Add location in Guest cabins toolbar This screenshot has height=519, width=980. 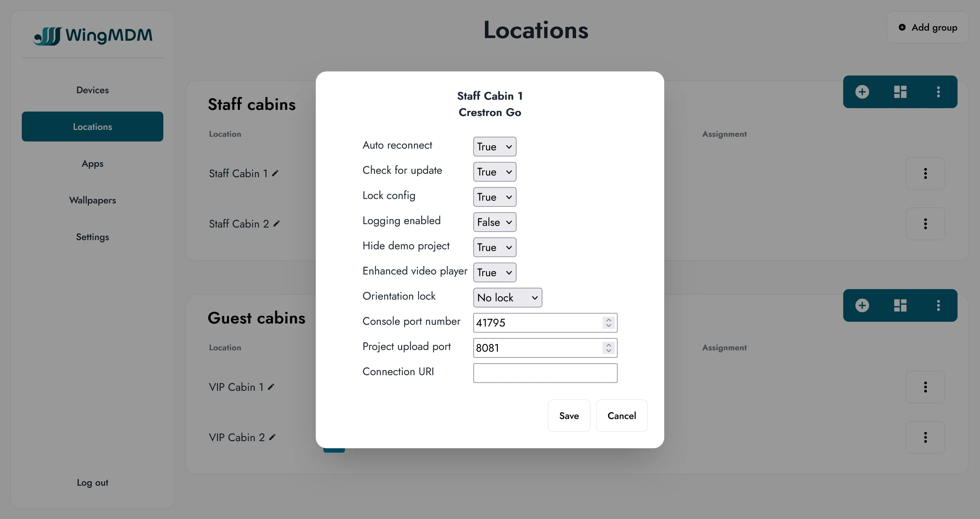tap(862, 305)
